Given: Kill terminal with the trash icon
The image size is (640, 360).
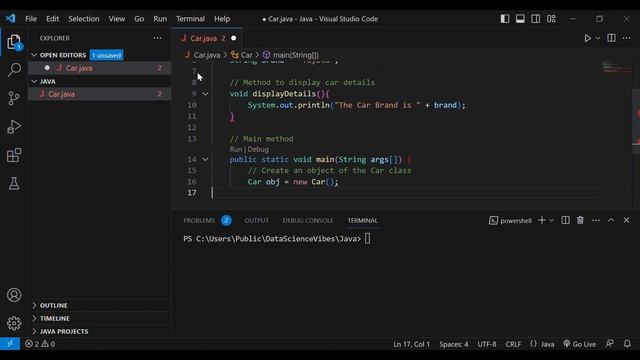Looking at the screenshot, I should [580, 220].
